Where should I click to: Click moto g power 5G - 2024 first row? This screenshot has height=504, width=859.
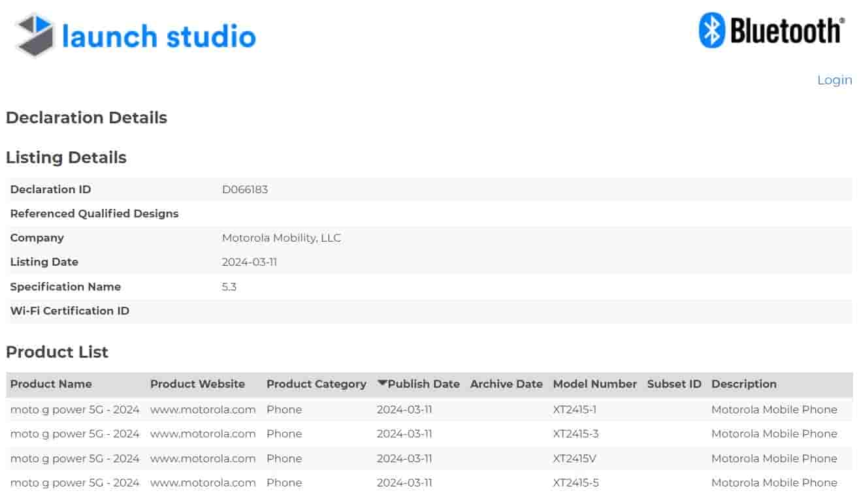click(75, 409)
